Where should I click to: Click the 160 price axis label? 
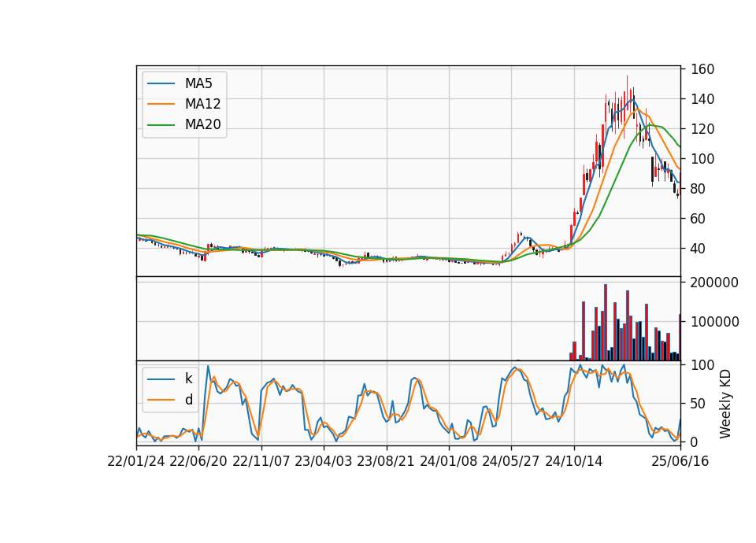click(702, 69)
